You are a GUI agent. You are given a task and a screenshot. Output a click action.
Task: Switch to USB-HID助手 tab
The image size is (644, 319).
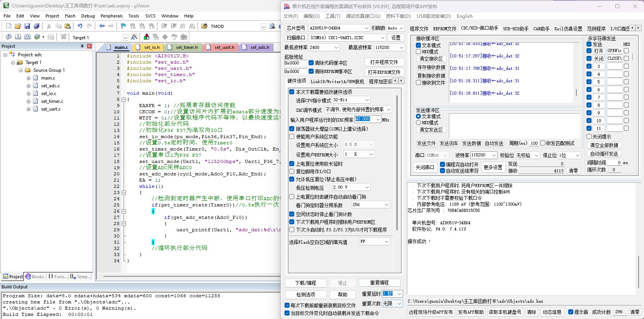(516, 29)
